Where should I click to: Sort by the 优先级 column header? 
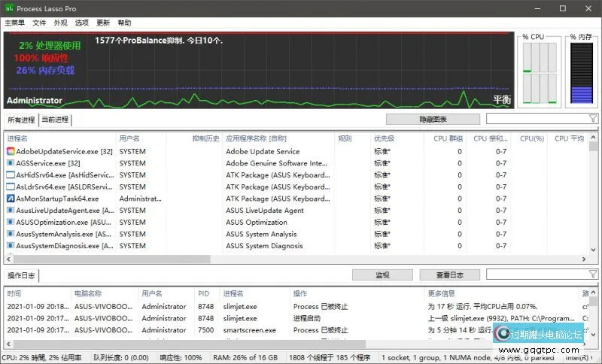(x=384, y=138)
